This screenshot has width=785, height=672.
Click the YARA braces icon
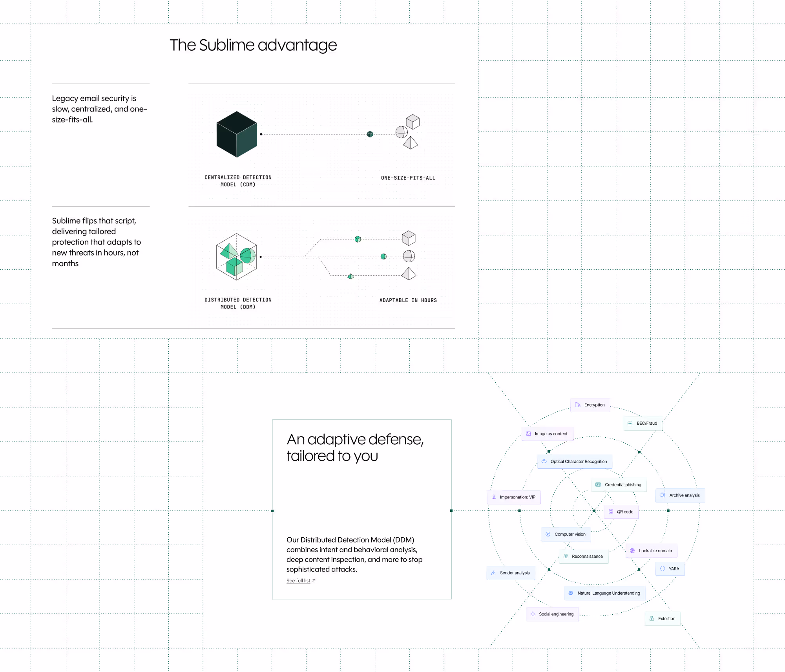[663, 568]
